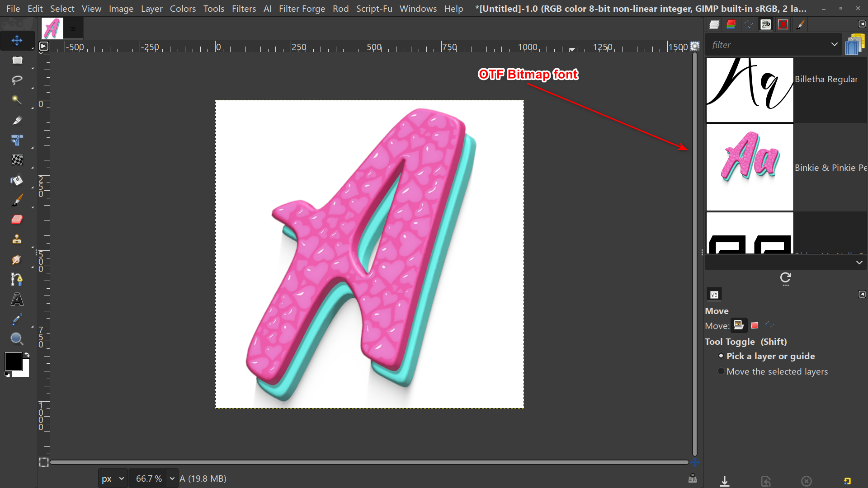Pick the Eraser tool
Viewport: 868px width, 488px height.
[17, 220]
